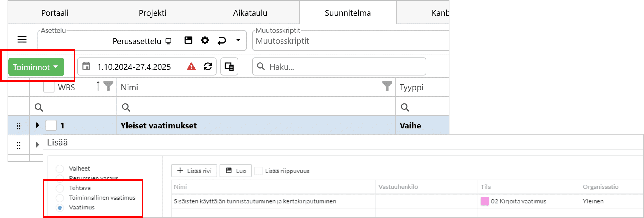This screenshot has height=218, width=644.
Task: Click the reset layout return arrow icon
Action: 221,40
